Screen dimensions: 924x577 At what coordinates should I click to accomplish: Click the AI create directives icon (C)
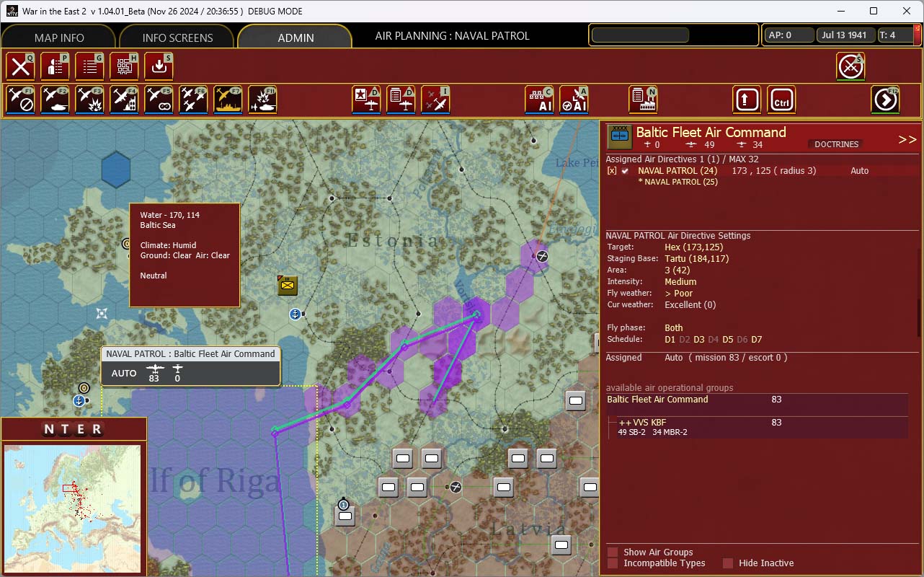click(x=539, y=100)
